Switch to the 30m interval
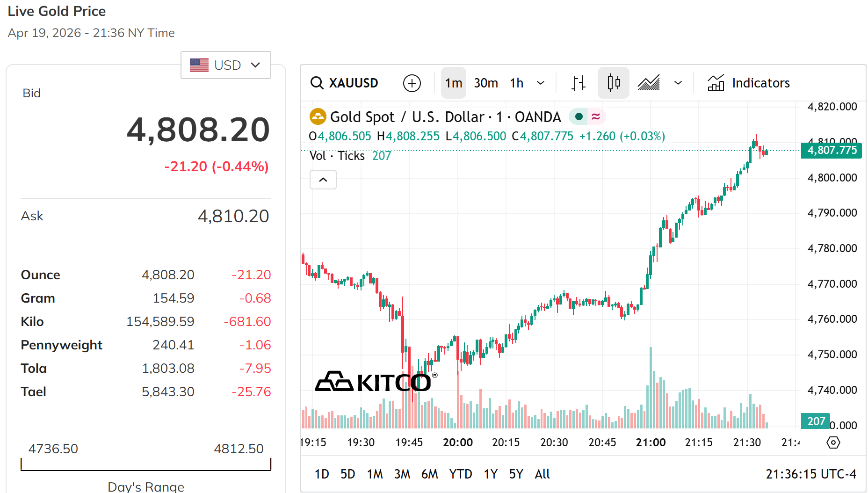 click(x=486, y=83)
